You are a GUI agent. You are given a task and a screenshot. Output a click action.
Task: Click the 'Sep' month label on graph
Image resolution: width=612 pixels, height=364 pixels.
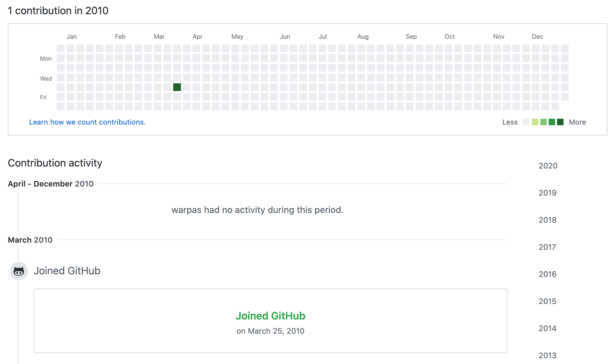click(x=411, y=36)
